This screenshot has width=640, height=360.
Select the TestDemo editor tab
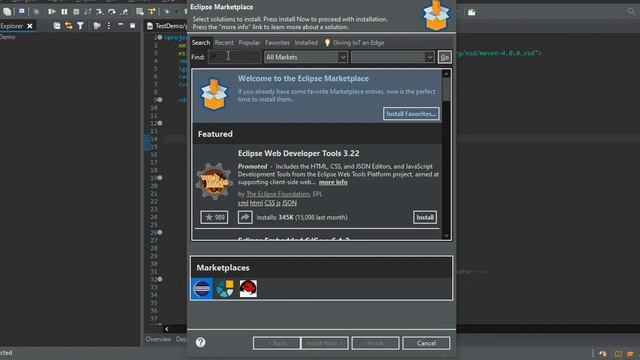click(x=167, y=26)
